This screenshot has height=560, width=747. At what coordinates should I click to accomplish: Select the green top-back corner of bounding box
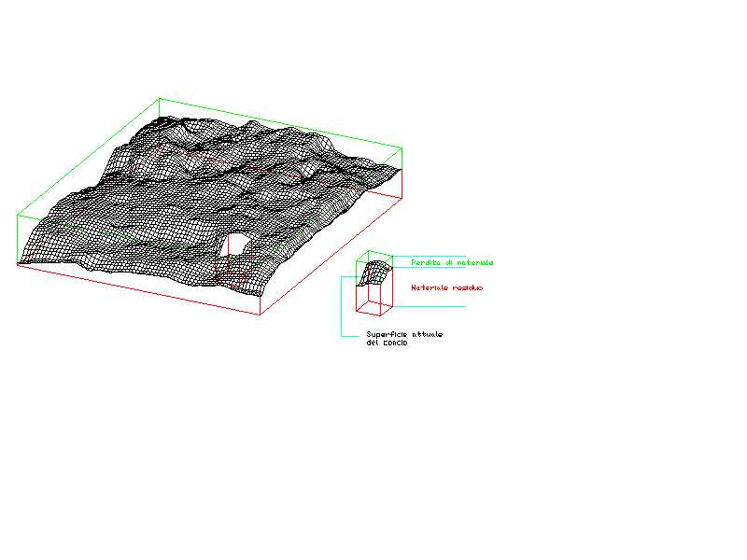click(161, 98)
